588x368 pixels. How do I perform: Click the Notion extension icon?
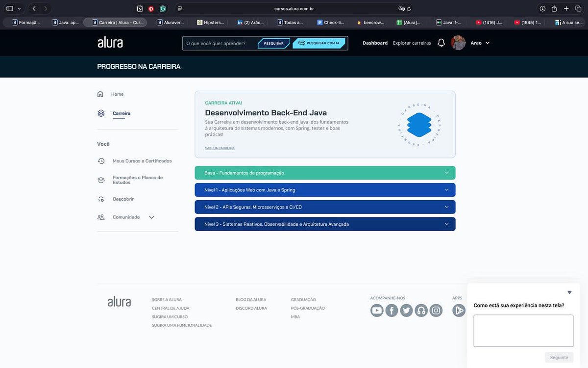point(140,8)
